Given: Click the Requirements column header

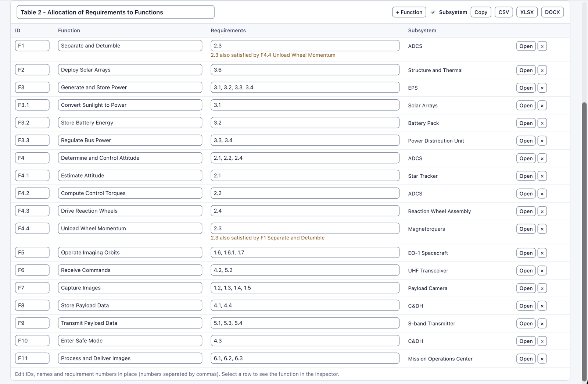Looking at the screenshot, I should pos(228,31).
